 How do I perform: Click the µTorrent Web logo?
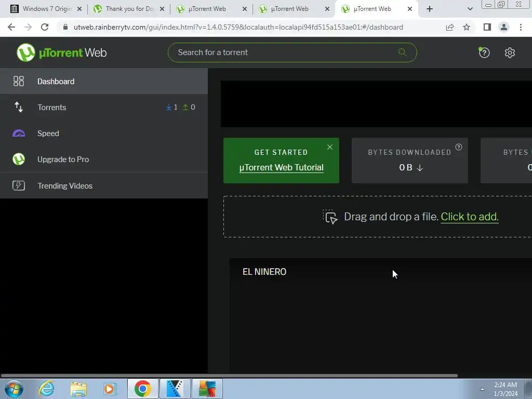pos(61,52)
